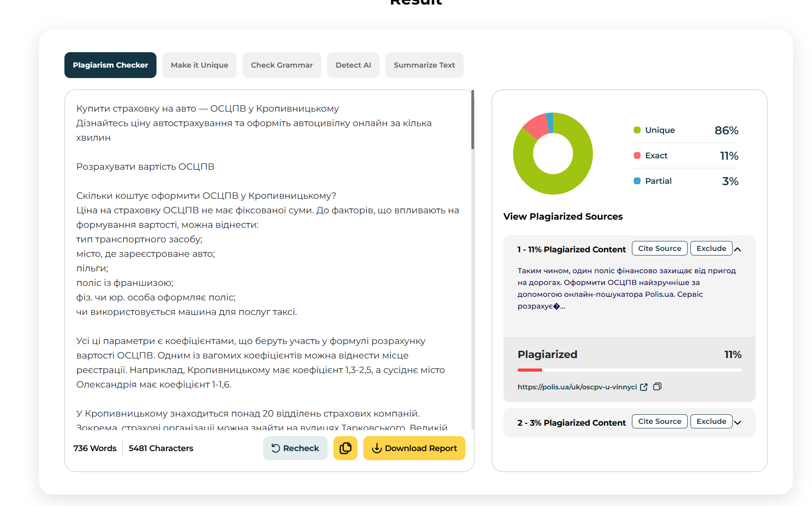Click the blue Partial legend dot
Viewport: 812px width, 506px height.
[637, 181]
